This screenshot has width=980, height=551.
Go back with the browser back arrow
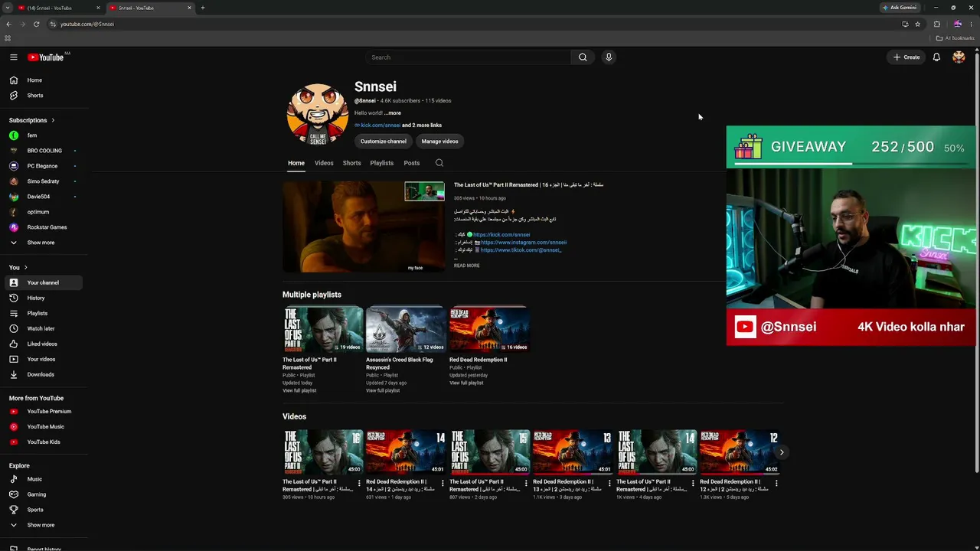coord(8,24)
